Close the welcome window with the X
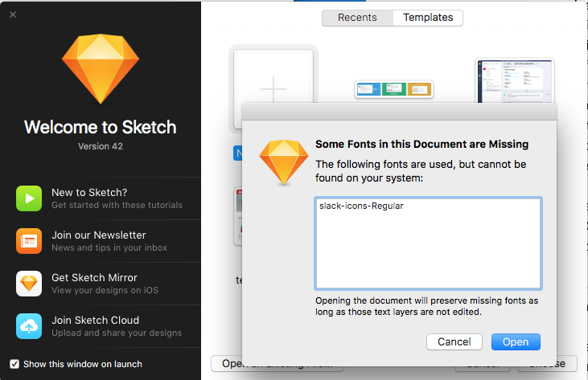588x380 pixels. tap(13, 14)
